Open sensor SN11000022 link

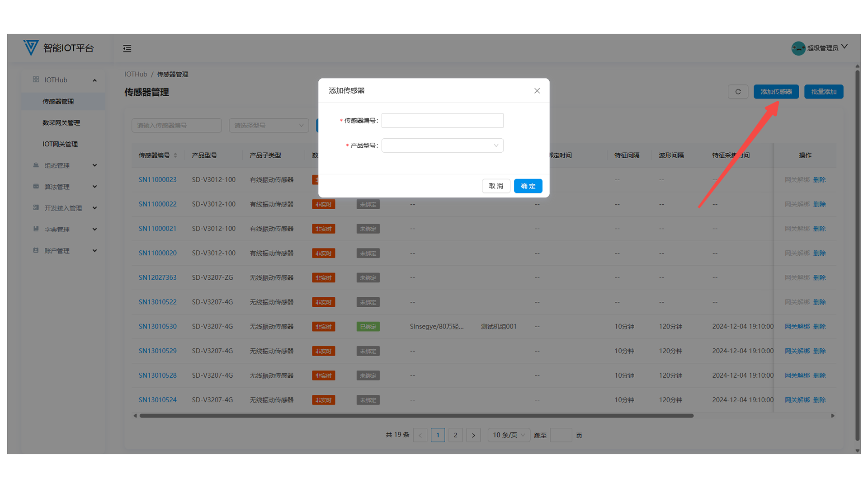157,204
